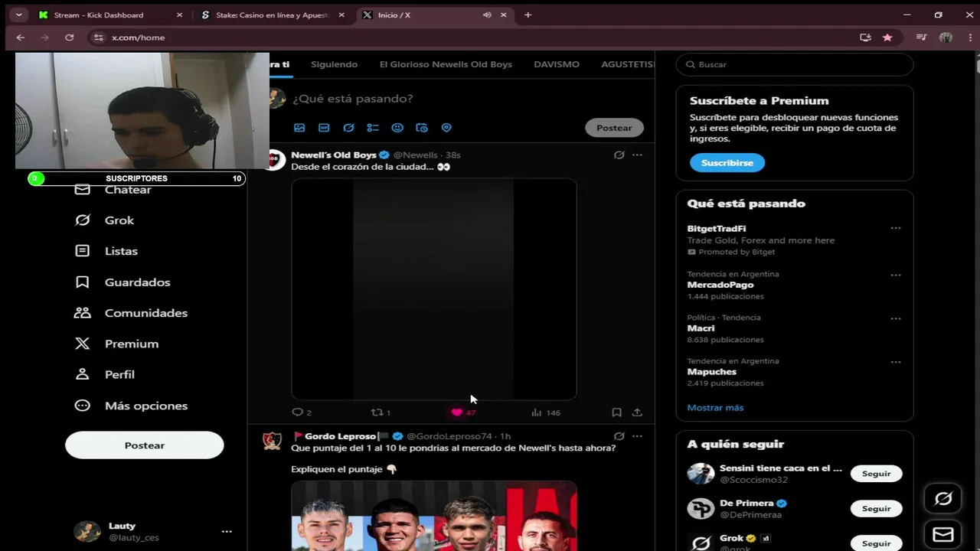Open Gordo Leproso profile avatar
The width and height of the screenshot is (980, 551).
pos(273,441)
